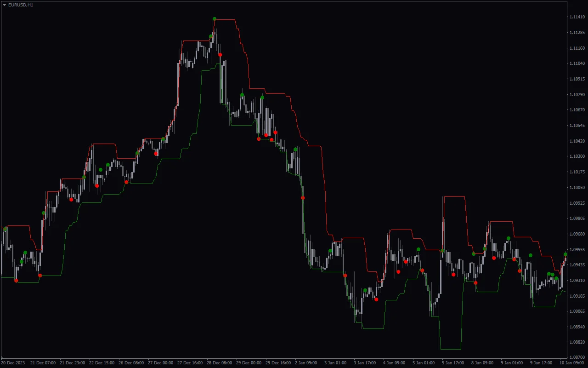This screenshot has height=368, width=588.
Task: Select the 1.09555 price axis value
Action: coord(577,249)
